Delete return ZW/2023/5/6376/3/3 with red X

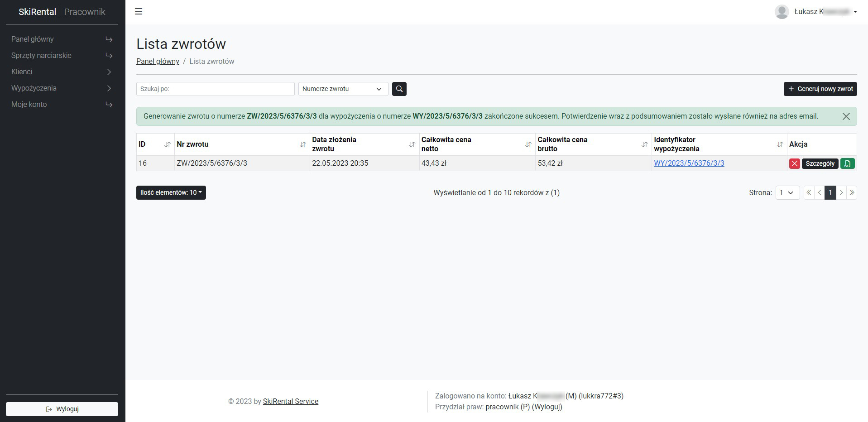[x=794, y=163]
